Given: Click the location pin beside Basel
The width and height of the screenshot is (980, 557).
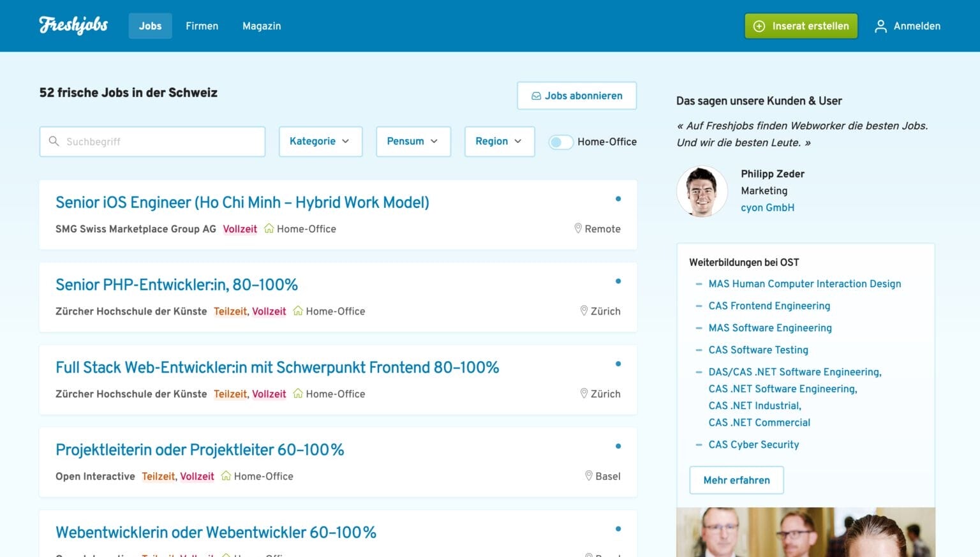Looking at the screenshot, I should (588, 476).
